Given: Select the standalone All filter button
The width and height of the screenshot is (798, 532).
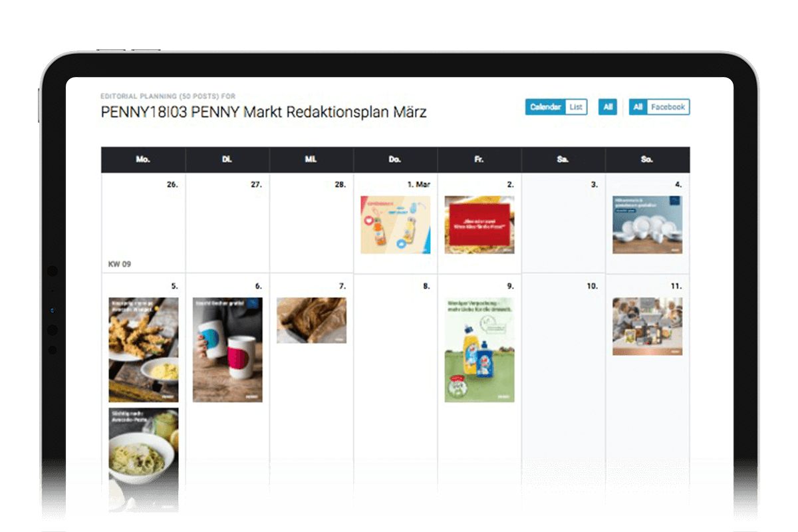Looking at the screenshot, I should [x=607, y=107].
